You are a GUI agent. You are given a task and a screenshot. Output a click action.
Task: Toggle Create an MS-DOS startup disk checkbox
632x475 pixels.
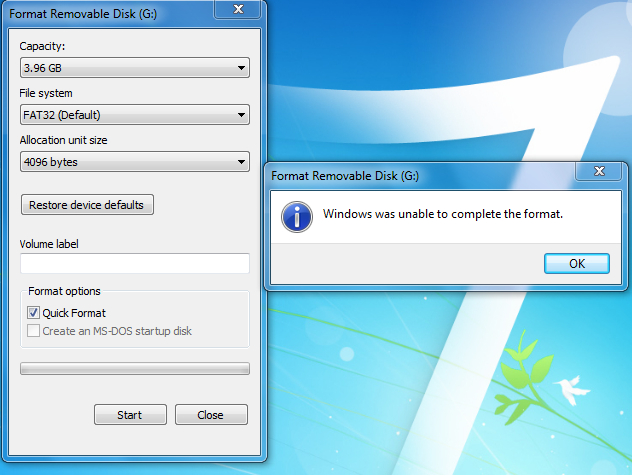coord(33,331)
